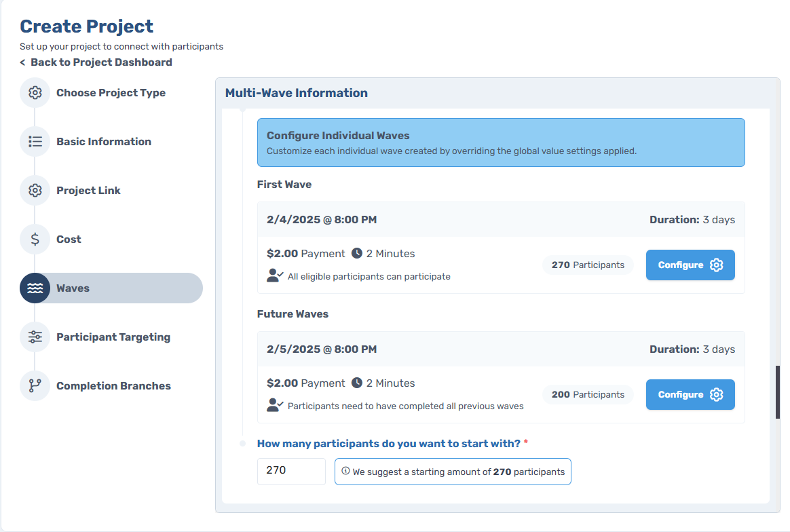Click 'Participants need to have completed all previous waves'
The width and height of the screenshot is (790, 532).
coord(406,406)
